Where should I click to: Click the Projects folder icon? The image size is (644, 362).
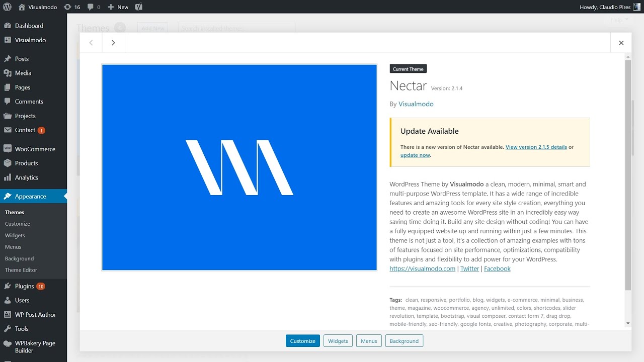8,116
